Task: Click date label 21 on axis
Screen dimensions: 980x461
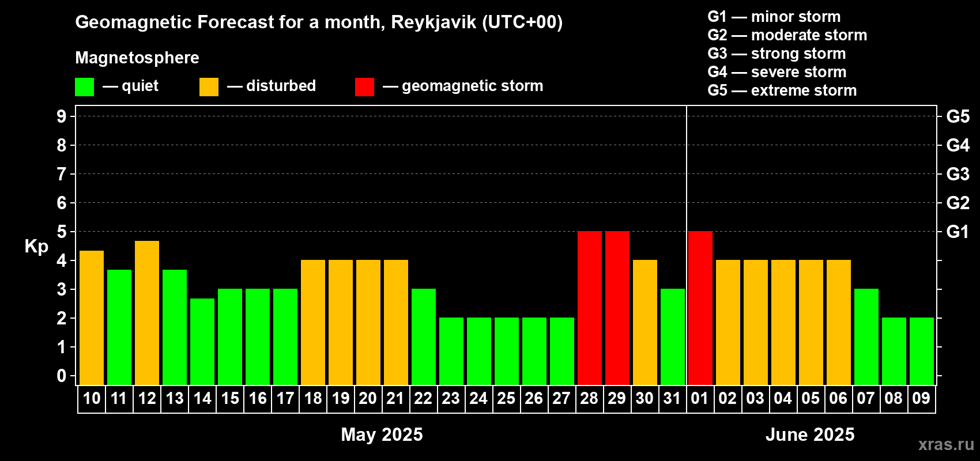Action: click(395, 399)
